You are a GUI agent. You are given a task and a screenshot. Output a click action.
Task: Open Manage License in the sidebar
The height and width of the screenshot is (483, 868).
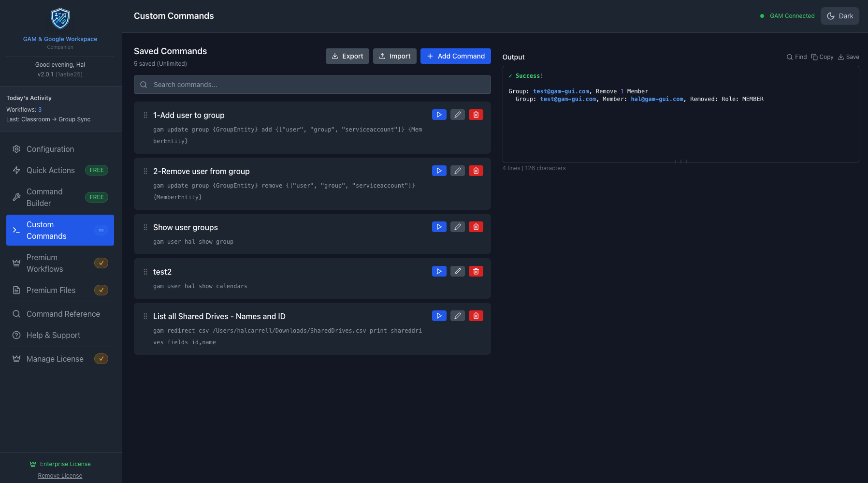[x=60, y=359]
